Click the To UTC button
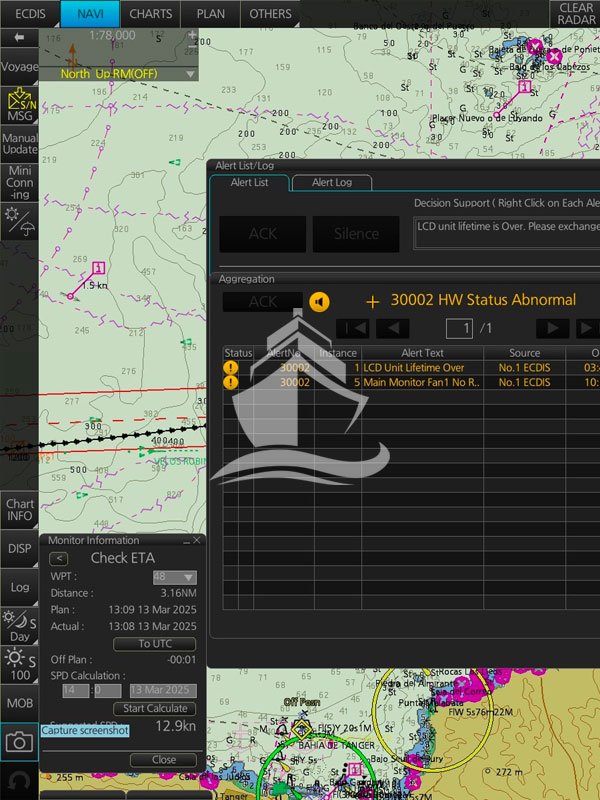Screen dimensions: 600x800 tap(155, 644)
